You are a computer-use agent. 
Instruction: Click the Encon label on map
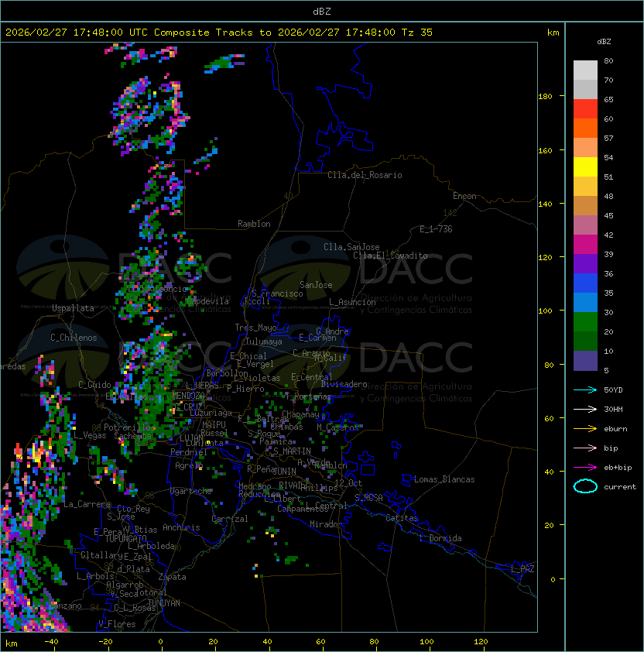pyautogui.click(x=464, y=196)
